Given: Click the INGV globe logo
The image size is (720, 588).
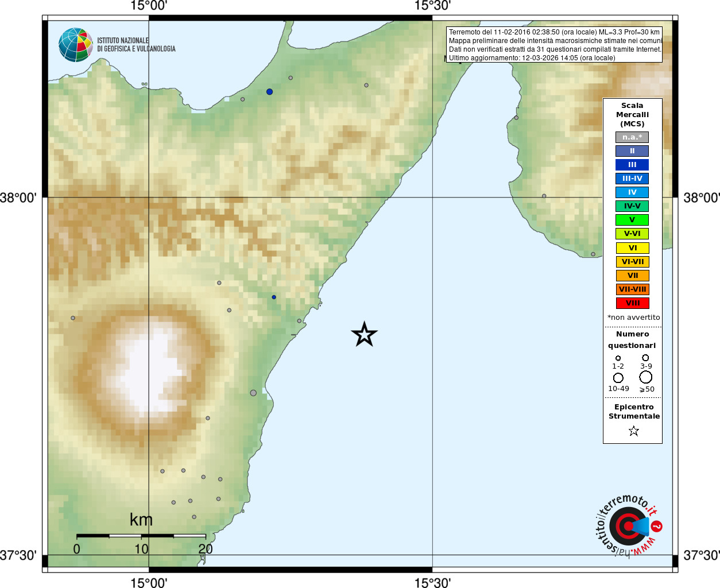Looking at the screenshot, I should coord(76,45).
